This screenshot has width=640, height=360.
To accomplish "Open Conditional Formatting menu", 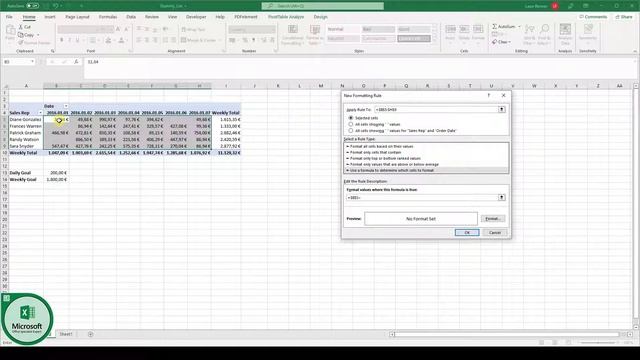I will coord(292,35).
